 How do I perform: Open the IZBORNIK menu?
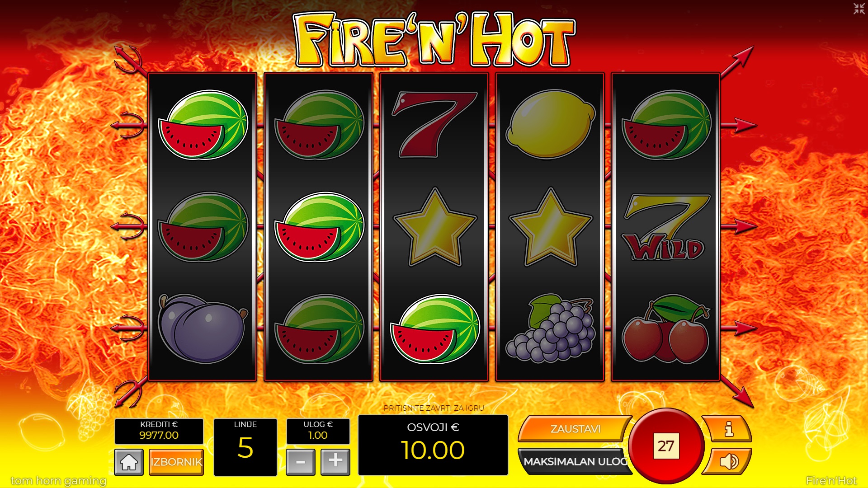(x=176, y=462)
